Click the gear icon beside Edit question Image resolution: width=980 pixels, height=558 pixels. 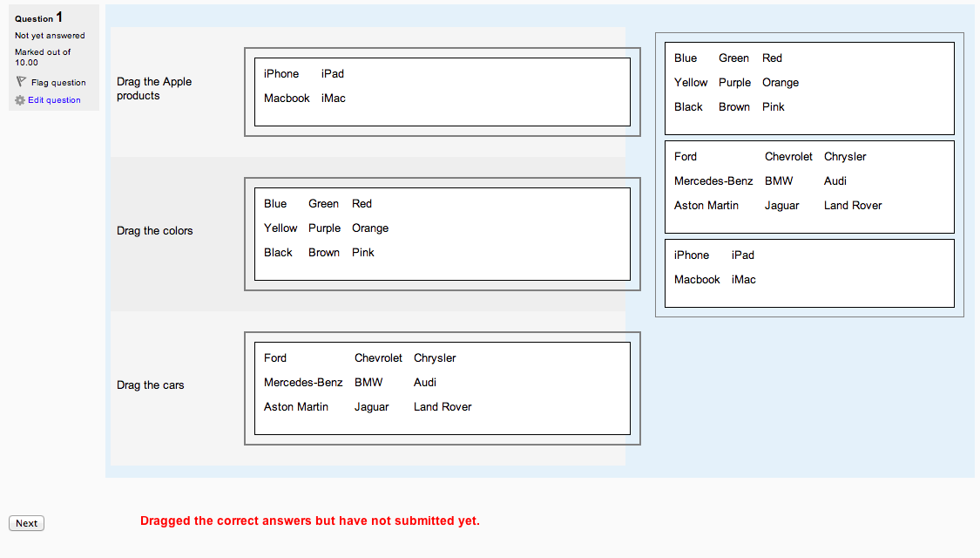(20, 100)
